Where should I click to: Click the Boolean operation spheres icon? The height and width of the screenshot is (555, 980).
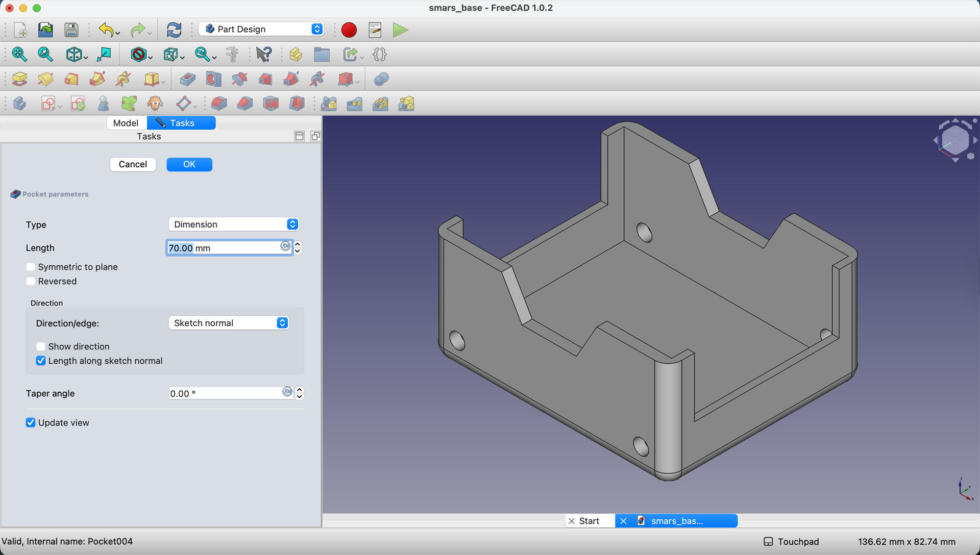381,79
